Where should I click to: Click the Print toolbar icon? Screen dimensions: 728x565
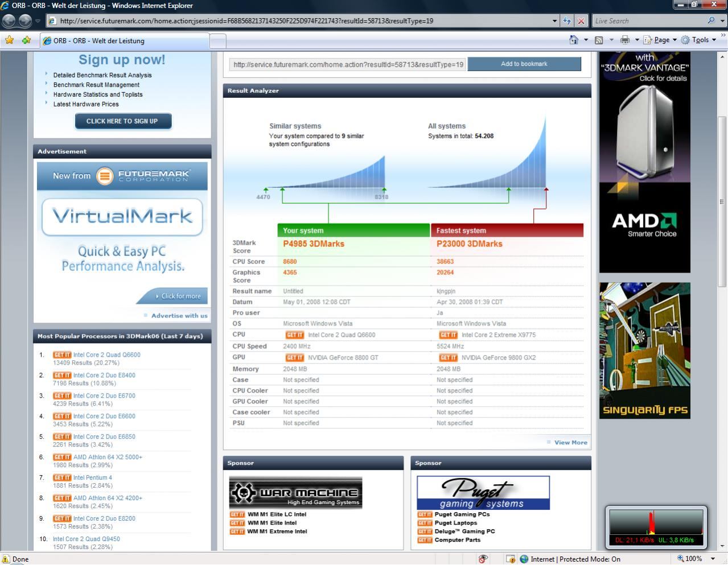(625, 40)
